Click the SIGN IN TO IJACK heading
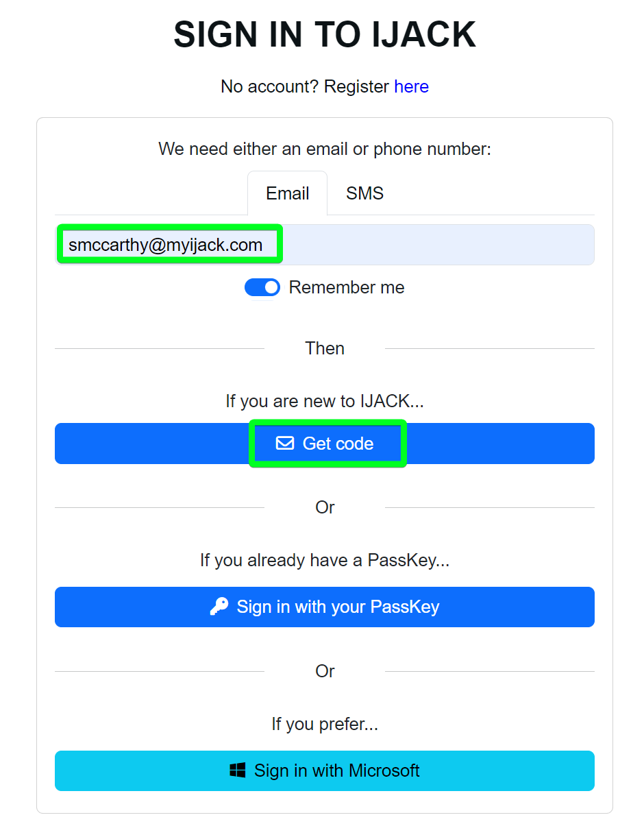This screenshot has width=644, height=837. point(325,35)
